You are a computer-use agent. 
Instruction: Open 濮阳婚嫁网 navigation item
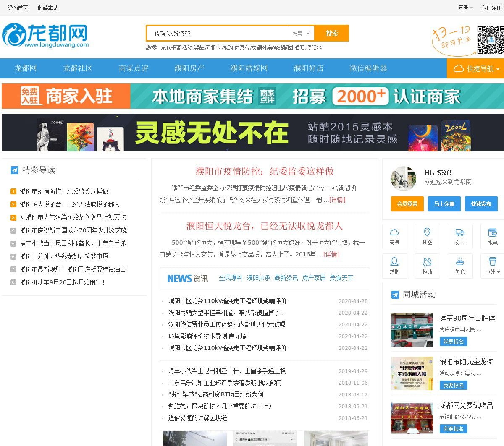tap(249, 68)
